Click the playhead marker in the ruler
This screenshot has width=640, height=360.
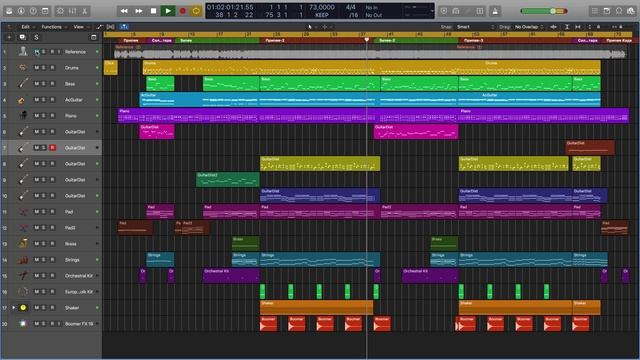pos(367,40)
